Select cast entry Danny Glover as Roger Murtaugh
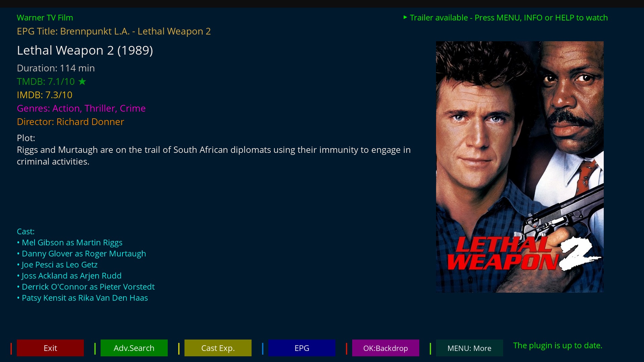The height and width of the screenshot is (362, 644). (82, 253)
